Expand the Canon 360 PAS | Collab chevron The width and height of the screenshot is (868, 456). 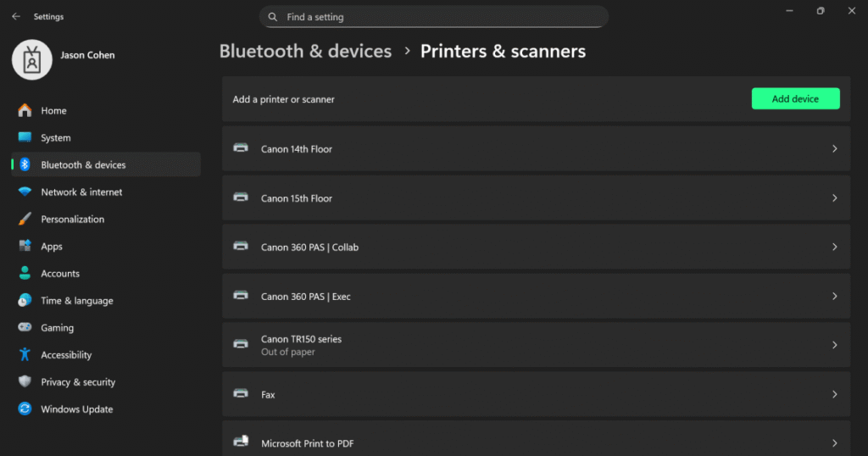coord(834,247)
